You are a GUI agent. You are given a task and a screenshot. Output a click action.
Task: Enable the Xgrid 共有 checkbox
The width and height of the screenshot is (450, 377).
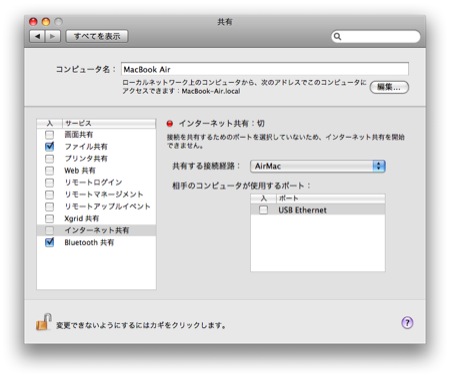tap(49, 219)
